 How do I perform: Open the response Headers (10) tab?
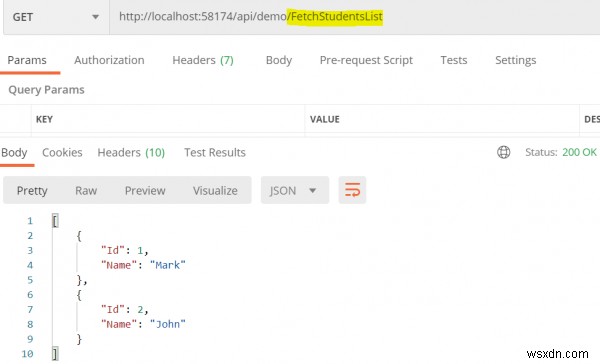point(131,152)
